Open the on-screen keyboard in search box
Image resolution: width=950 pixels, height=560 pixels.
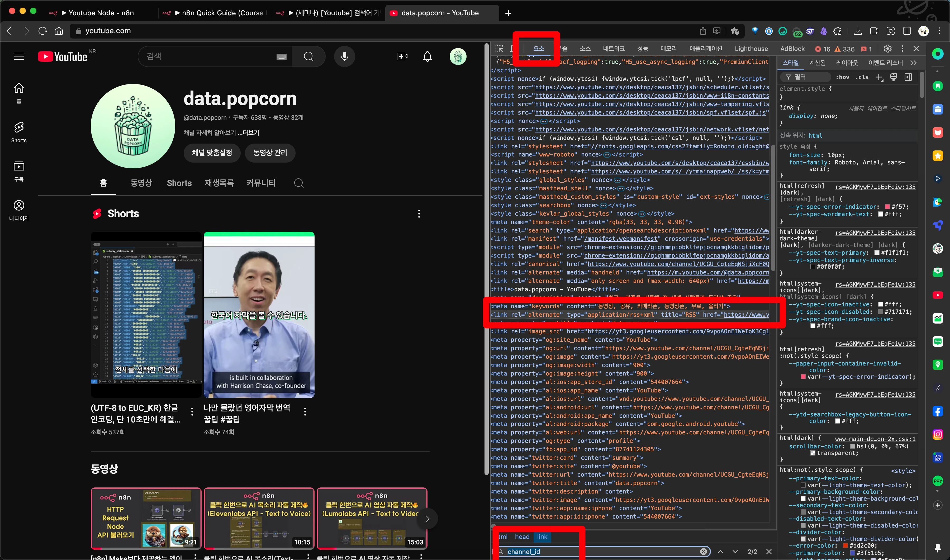[x=282, y=56]
